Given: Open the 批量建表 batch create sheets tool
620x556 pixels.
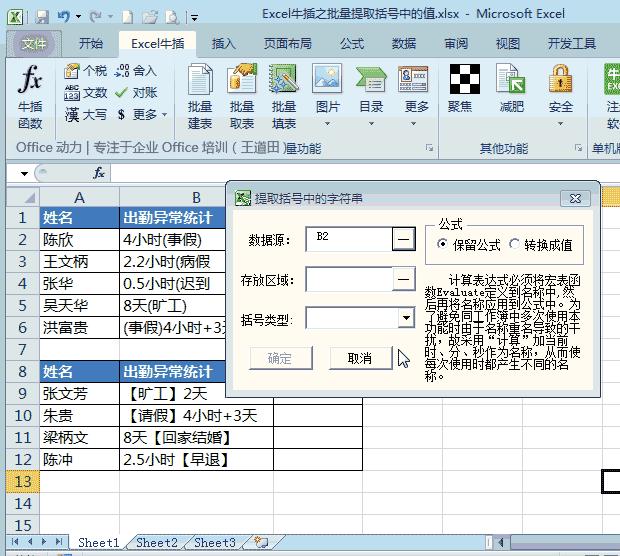Looking at the screenshot, I should [200, 97].
